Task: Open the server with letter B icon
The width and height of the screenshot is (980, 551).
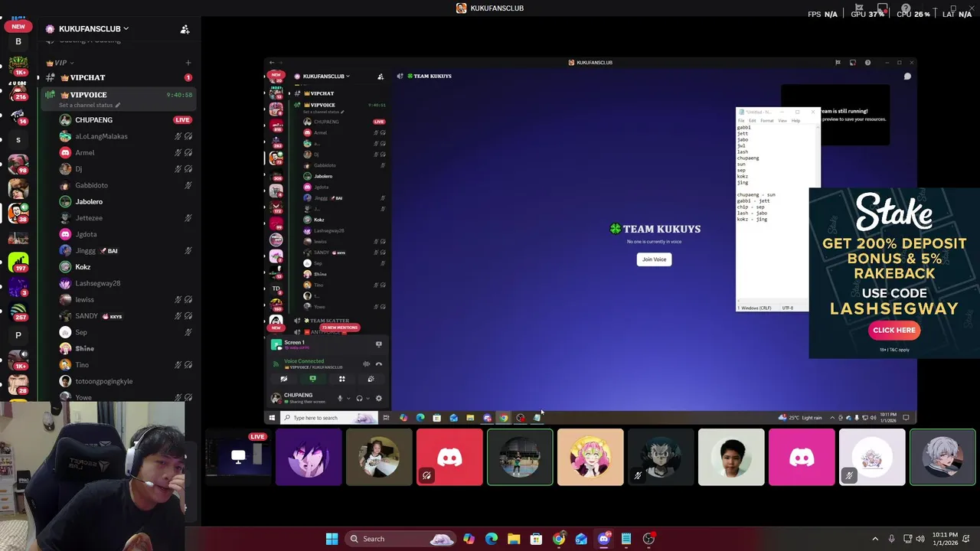Action: tap(18, 42)
